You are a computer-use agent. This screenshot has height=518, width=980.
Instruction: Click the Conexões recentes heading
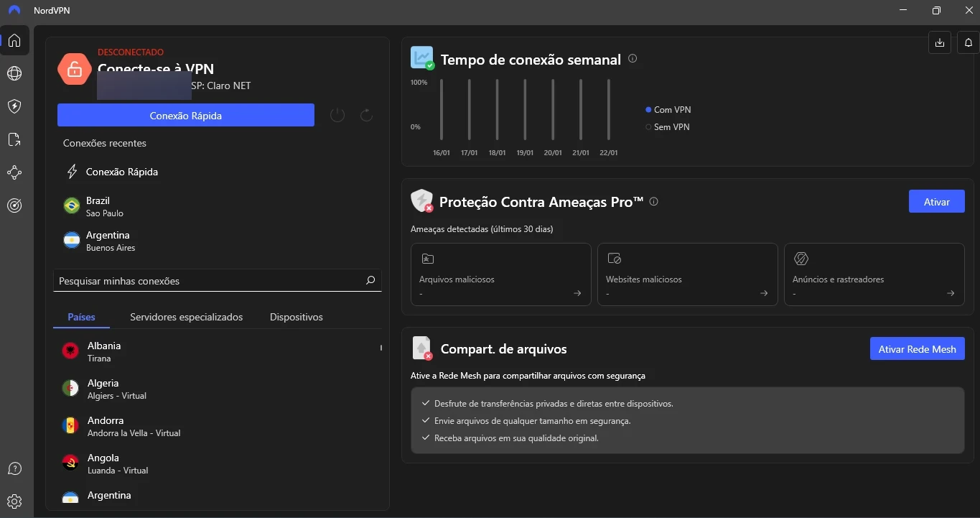point(105,143)
